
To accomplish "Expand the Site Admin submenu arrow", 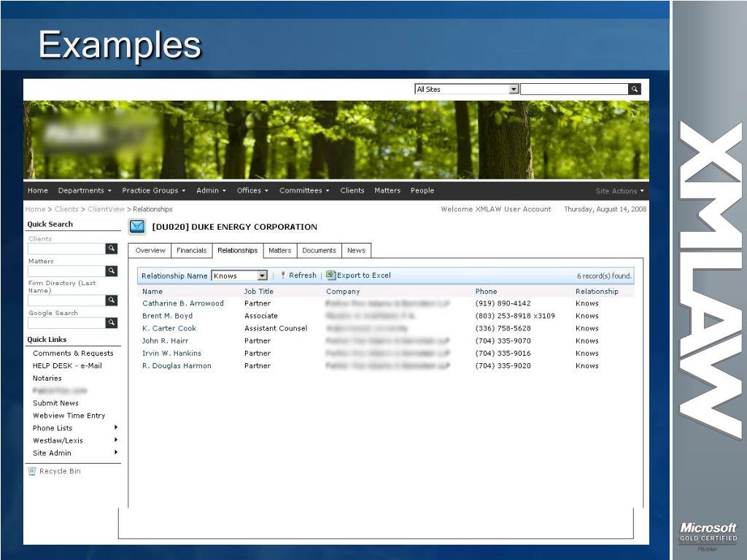I will [116, 452].
